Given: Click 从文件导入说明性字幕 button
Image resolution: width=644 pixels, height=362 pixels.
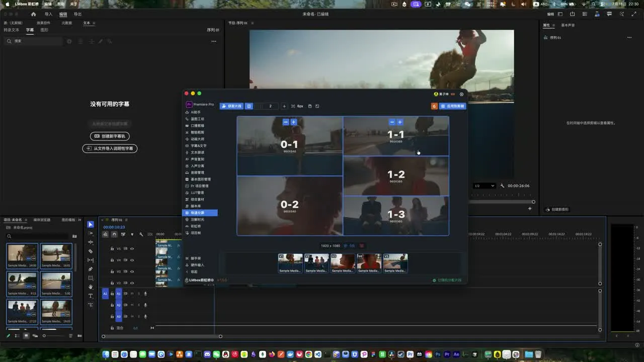Looking at the screenshot, I should point(110,148).
